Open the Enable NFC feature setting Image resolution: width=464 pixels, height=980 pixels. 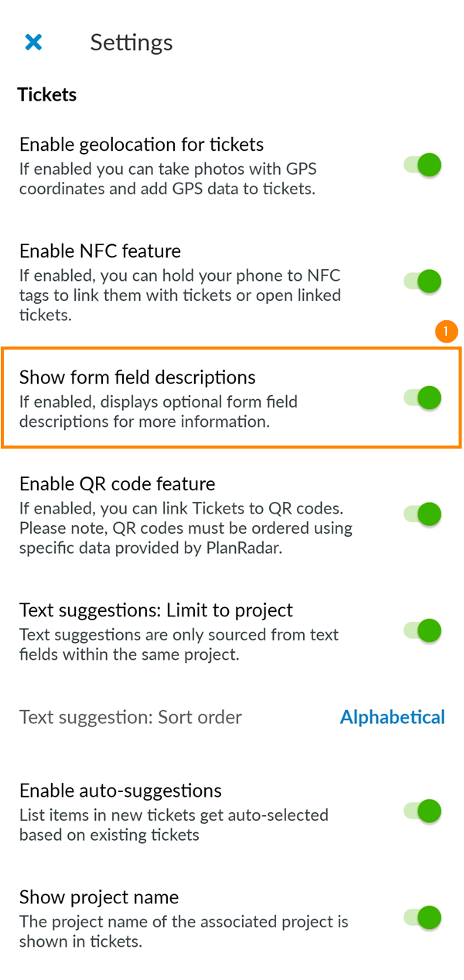(99, 251)
